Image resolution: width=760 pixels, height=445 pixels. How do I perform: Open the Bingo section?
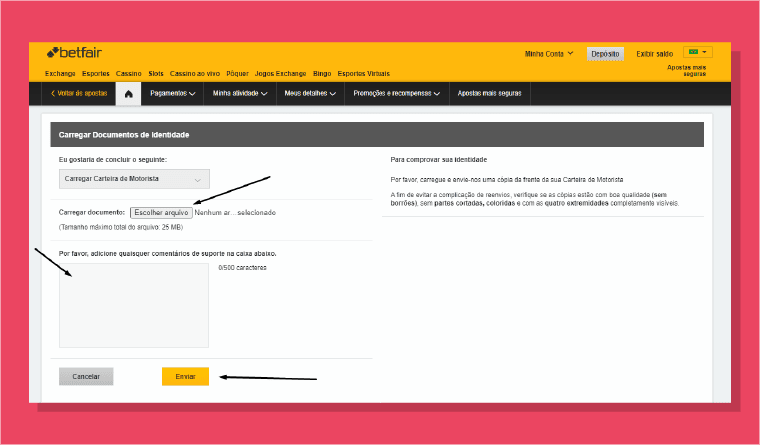click(322, 74)
